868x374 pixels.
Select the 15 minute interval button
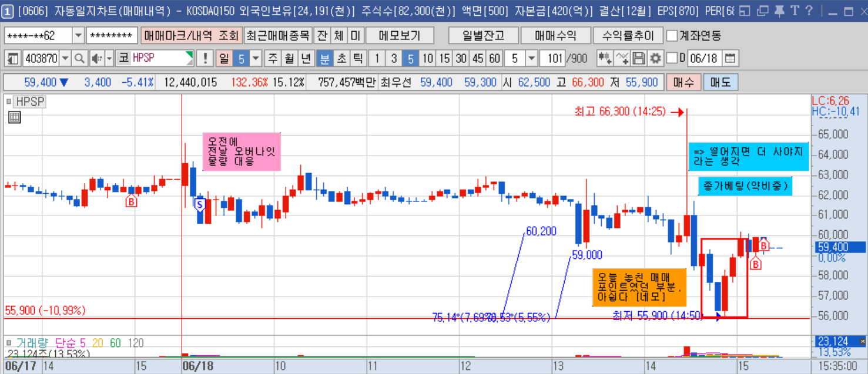(x=444, y=59)
